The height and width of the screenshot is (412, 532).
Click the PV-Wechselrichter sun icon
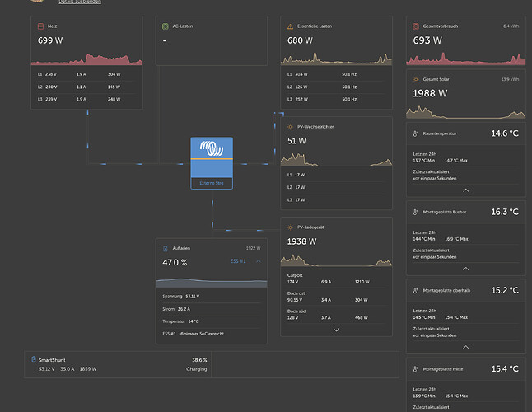pos(289,127)
